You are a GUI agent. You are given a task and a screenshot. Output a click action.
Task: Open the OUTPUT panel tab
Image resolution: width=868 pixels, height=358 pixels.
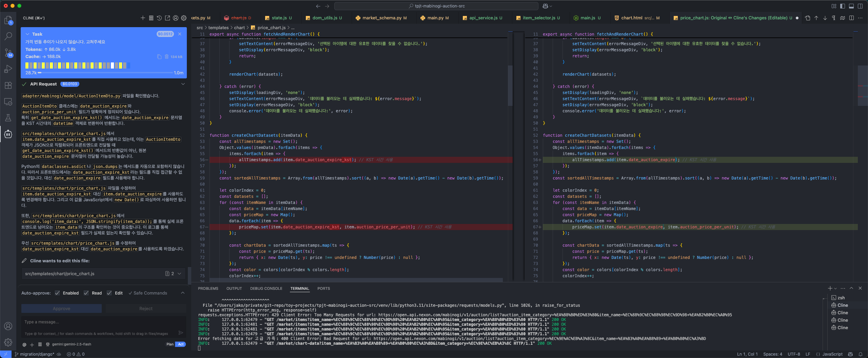tap(234, 288)
